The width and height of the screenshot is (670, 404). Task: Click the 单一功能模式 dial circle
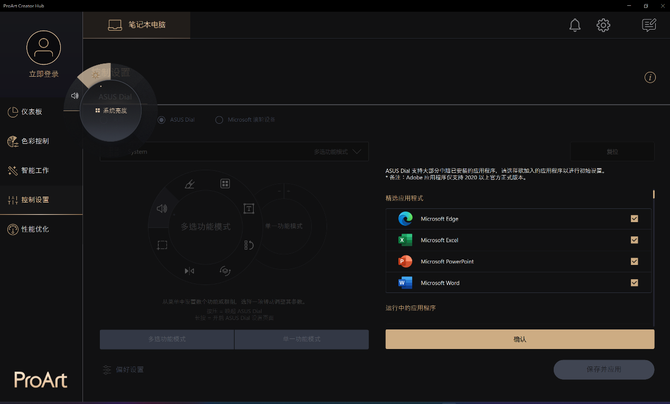coord(284,226)
